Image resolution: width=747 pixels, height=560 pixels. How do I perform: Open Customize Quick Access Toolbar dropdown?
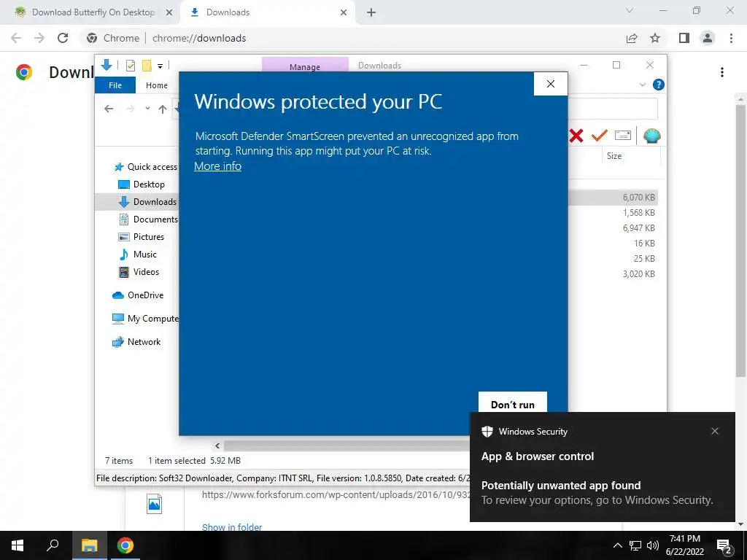[160, 66]
